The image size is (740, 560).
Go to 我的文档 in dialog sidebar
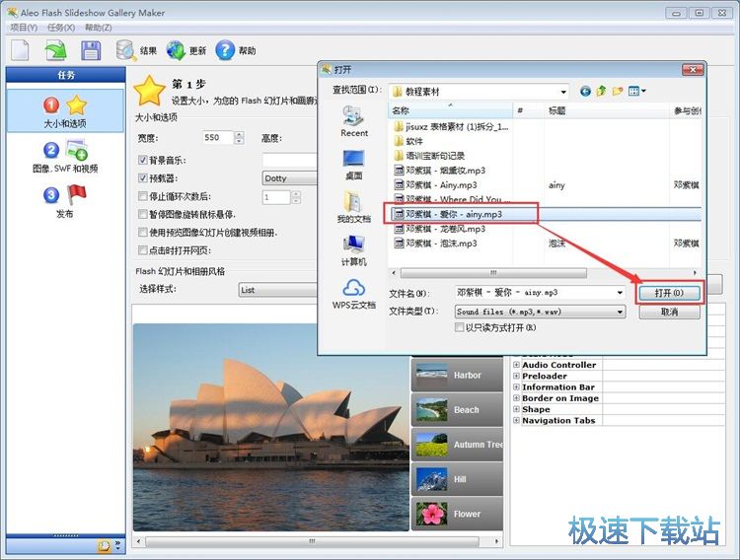pyautogui.click(x=354, y=207)
